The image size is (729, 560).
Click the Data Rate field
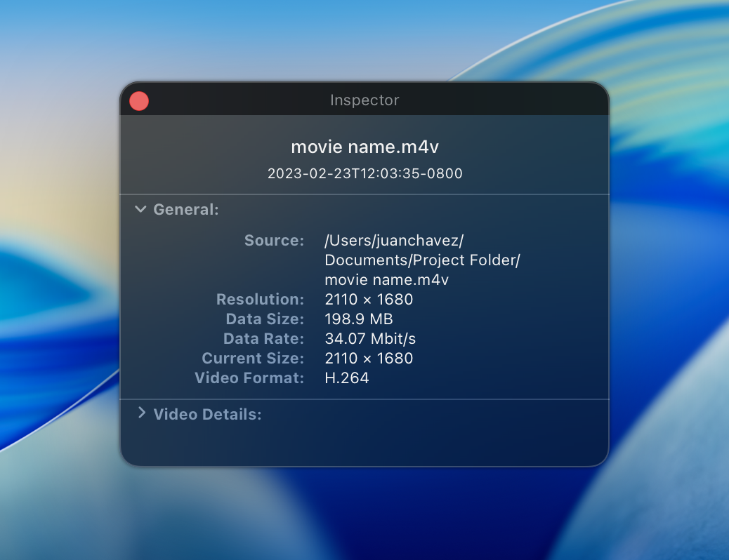tap(370, 338)
